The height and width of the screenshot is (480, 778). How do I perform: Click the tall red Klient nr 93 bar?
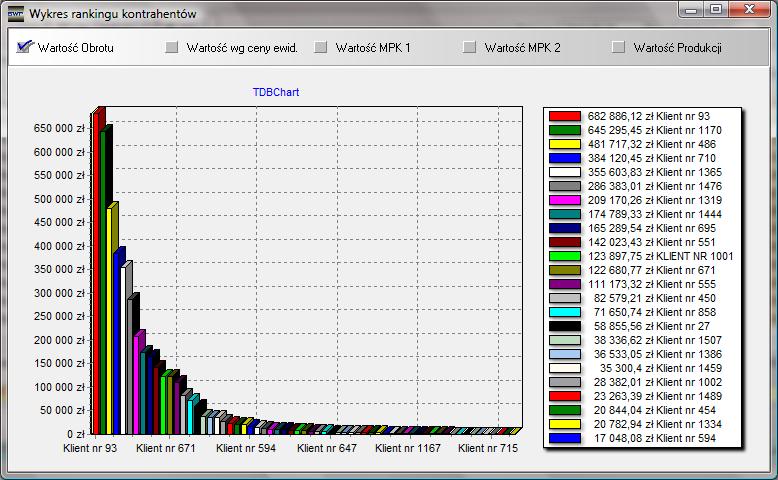(96, 273)
